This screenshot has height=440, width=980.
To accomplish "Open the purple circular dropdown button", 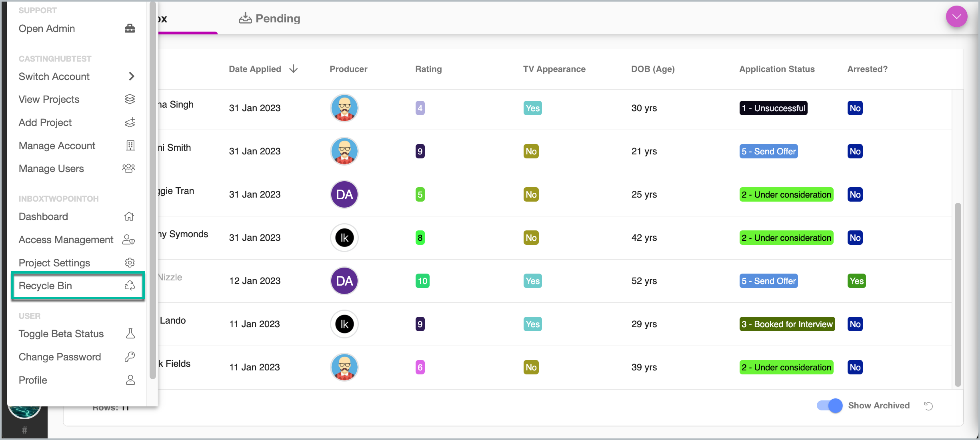I will tap(956, 17).
